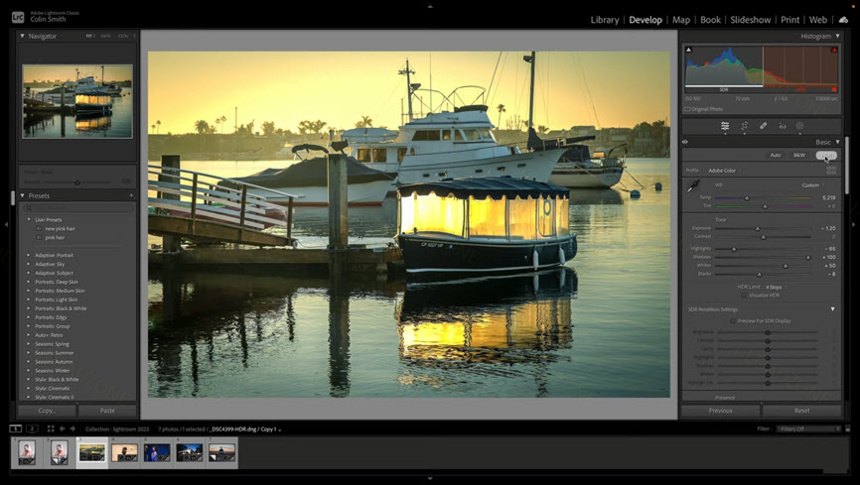Click the Paste button
This screenshot has height=485, width=860.
(108, 410)
